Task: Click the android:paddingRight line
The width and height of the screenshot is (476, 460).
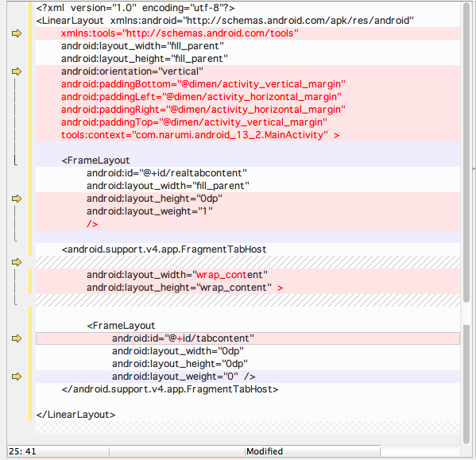Action: [x=203, y=110]
